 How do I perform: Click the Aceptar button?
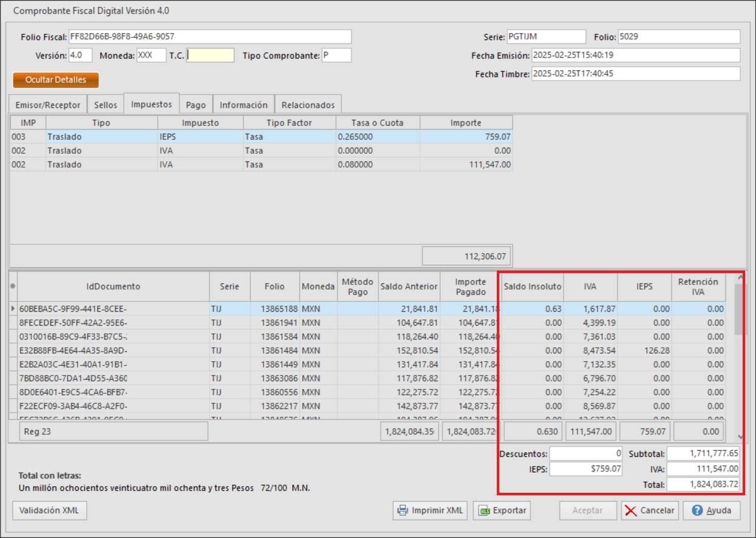click(588, 510)
